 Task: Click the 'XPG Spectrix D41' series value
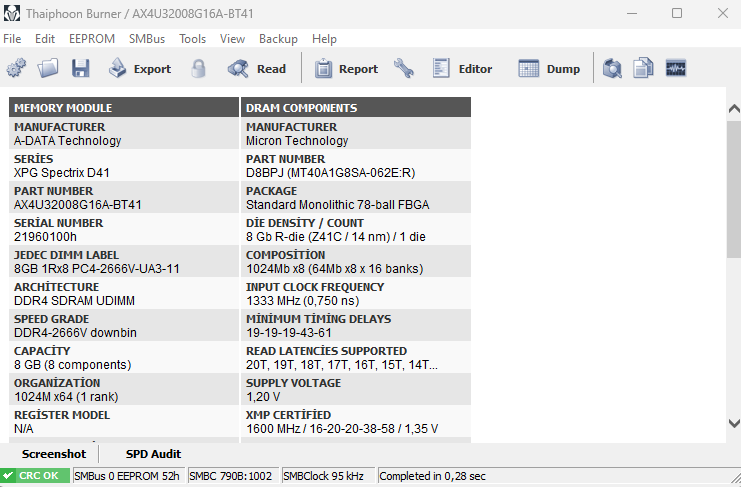(x=62, y=173)
